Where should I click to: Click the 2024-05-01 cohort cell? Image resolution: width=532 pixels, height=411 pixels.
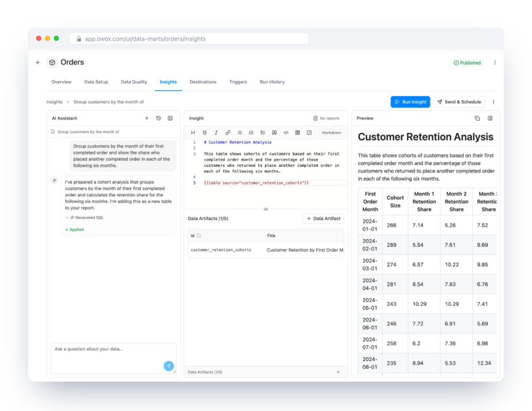pos(370,304)
